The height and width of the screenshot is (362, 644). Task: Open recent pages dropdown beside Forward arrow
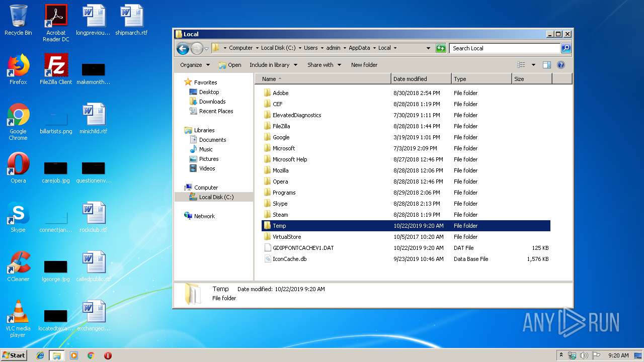206,49
